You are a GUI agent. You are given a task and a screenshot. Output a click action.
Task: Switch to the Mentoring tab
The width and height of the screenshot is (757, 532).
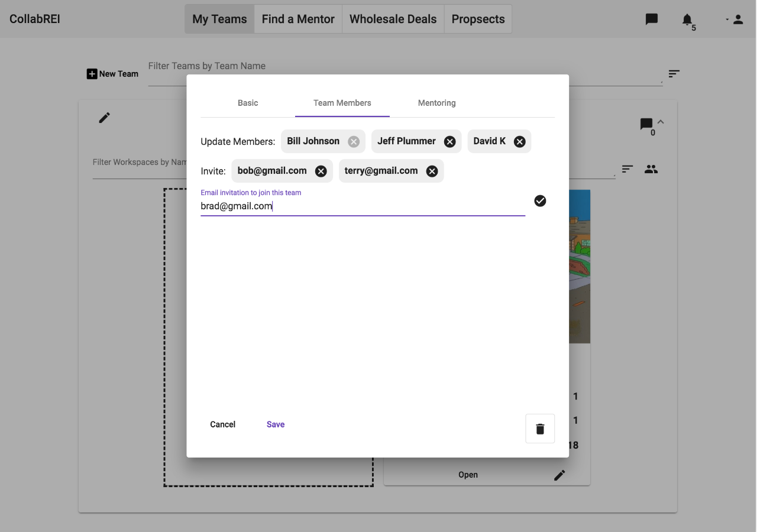[x=436, y=103]
